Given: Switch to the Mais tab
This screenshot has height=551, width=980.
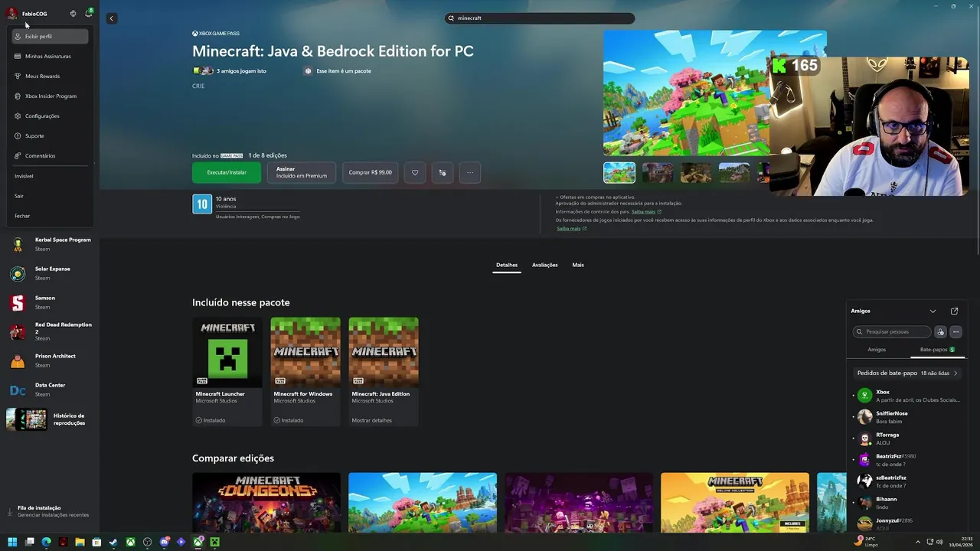Looking at the screenshot, I should pos(578,265).
